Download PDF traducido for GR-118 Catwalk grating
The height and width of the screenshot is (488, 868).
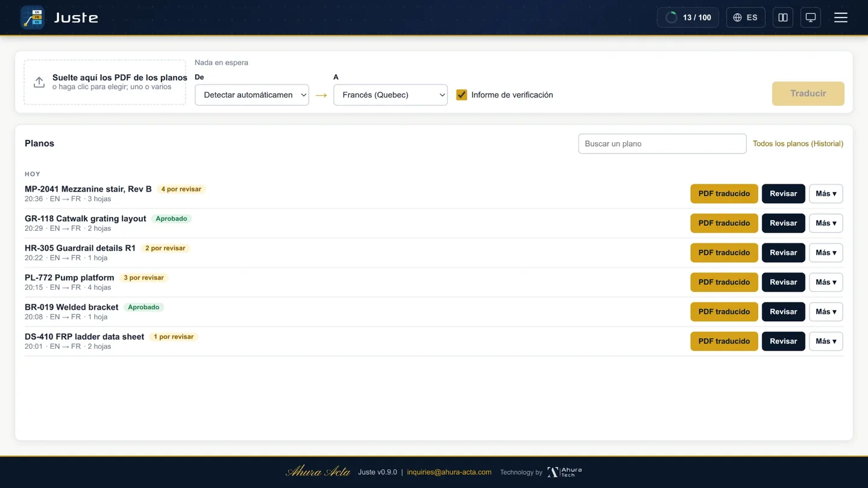(724, 223)
